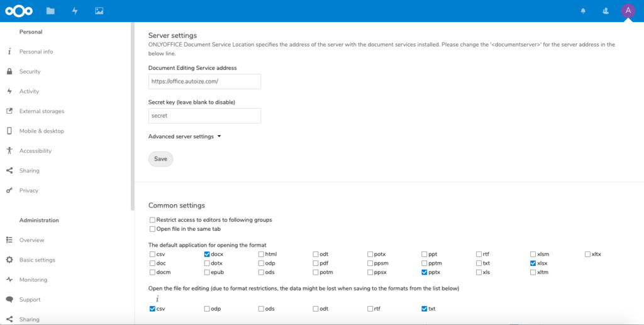Click the Overview list icon

click(9, 240)
